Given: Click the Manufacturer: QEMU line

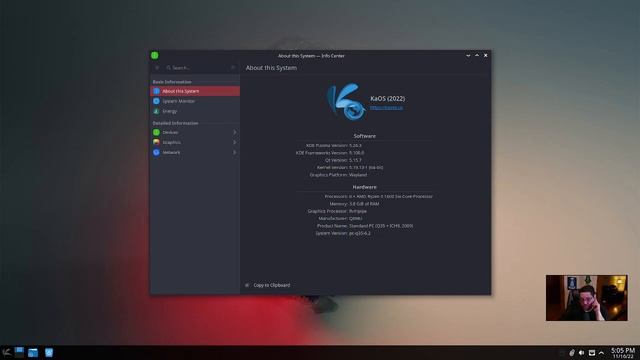Looking at the screenshot, I should pos(340,218).
